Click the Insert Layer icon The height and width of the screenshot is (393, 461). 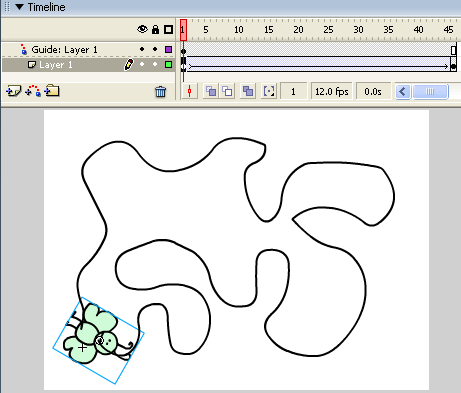(x=14, y=91)
